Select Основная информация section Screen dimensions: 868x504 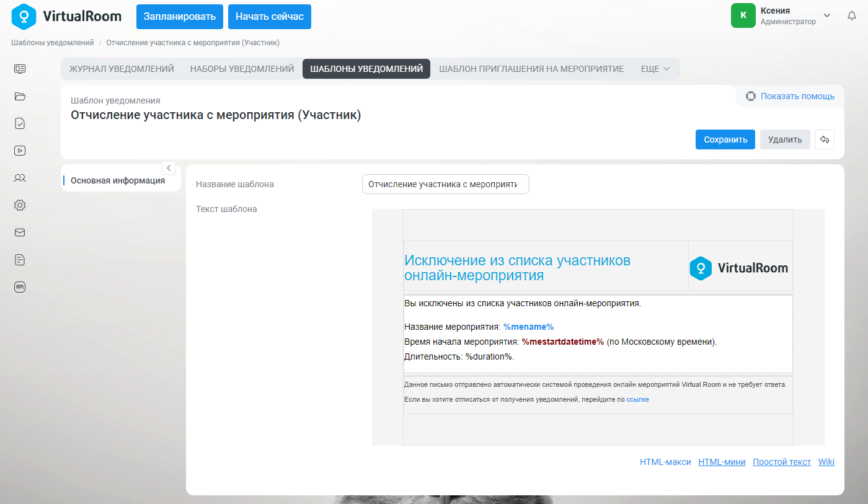pos(118,180)
